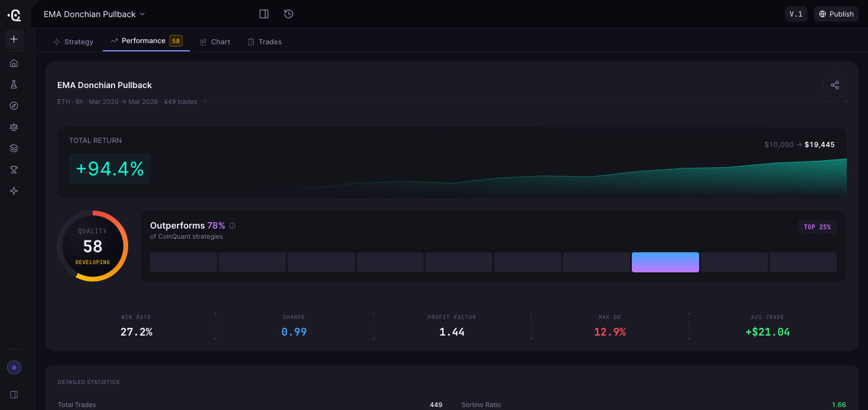The width and height of the screenshot is (868, 410).
Task: Click the first percentile bar segment
Action: (x=183, y=262)
